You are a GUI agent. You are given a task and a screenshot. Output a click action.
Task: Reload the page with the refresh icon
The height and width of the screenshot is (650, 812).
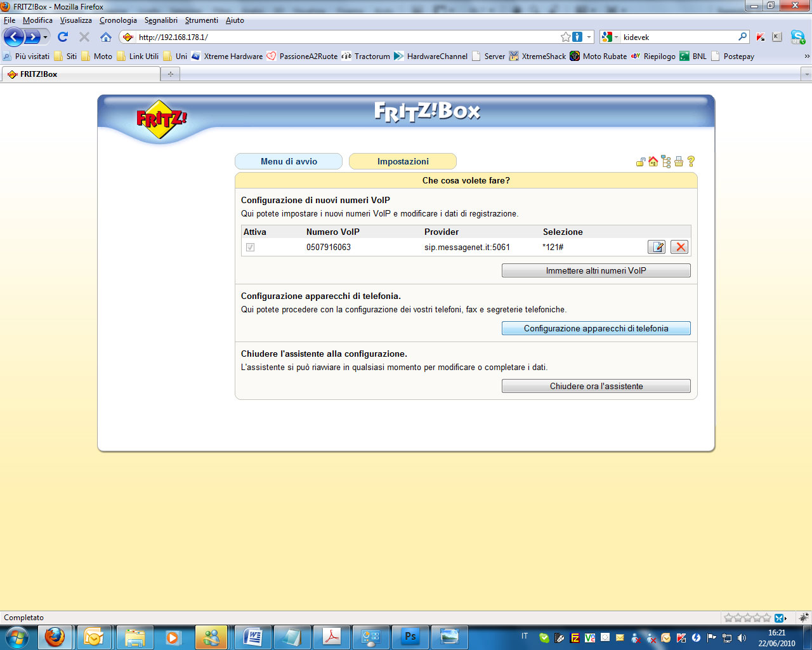[x=63, y=37]
